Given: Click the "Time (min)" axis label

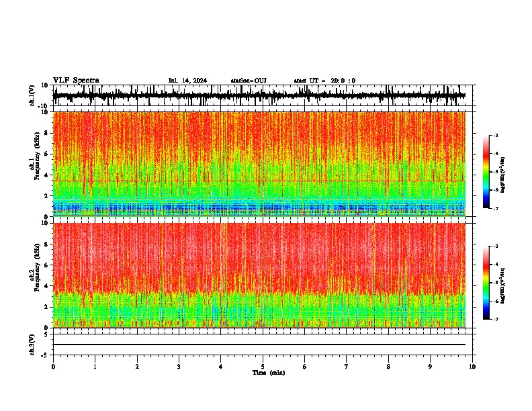Looking at the screenshot, I should (x=269, y=373).
